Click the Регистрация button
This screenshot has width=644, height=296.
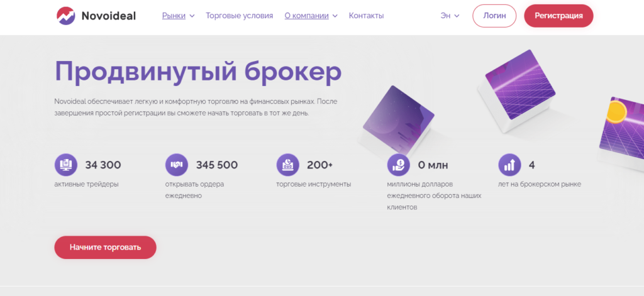tap(558, 16)
